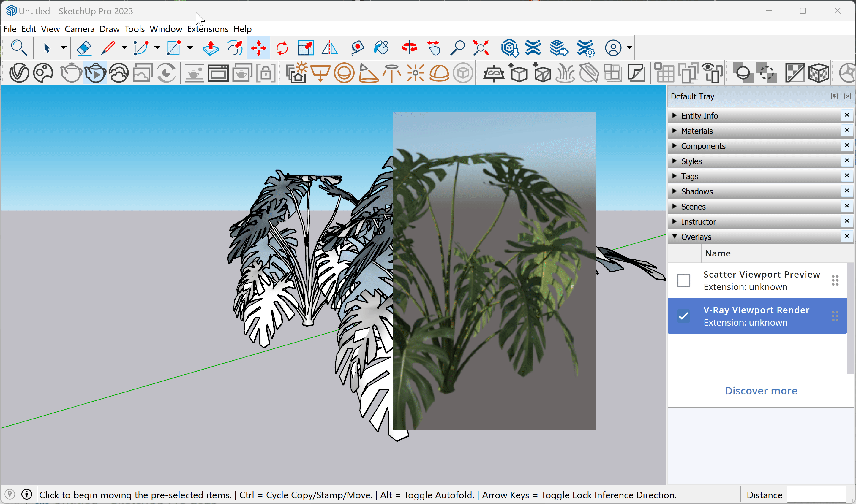The image size is (856, 504).
Task: Click the V-Ray rendered viewport preview
Action: [494, 271]
